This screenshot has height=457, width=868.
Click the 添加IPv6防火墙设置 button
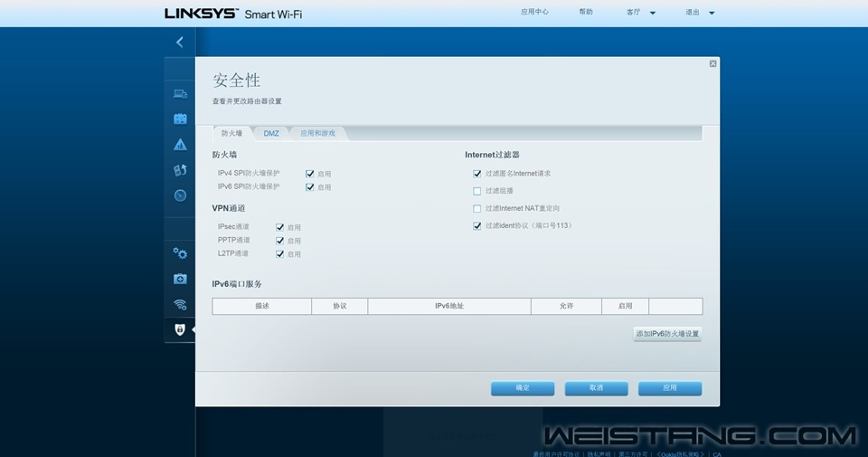point(667,334)
